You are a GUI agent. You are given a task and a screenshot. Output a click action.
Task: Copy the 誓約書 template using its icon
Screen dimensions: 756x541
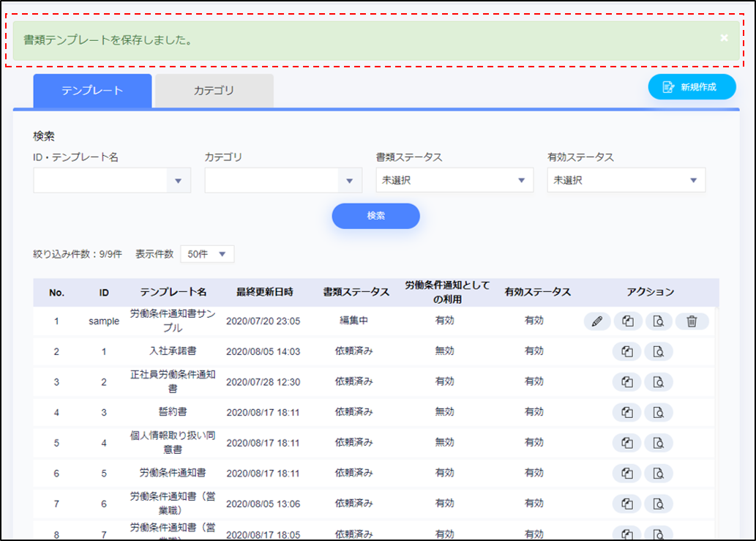626,412
